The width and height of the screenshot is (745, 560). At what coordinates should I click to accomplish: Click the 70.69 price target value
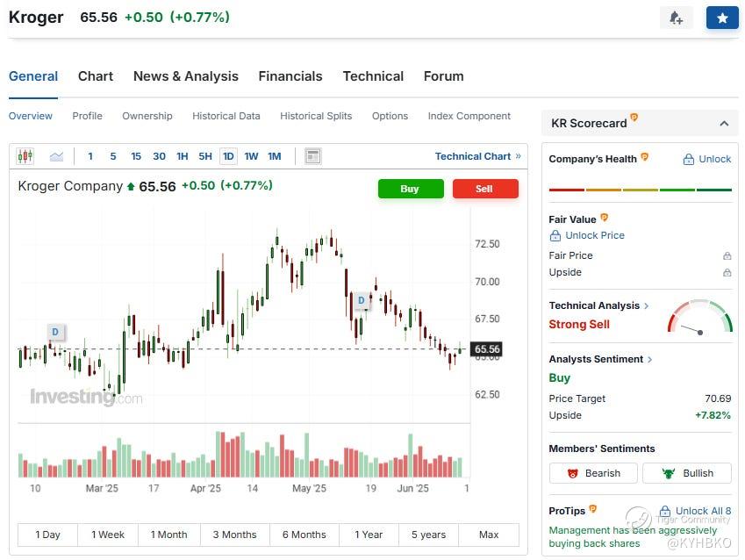(718, 398)
